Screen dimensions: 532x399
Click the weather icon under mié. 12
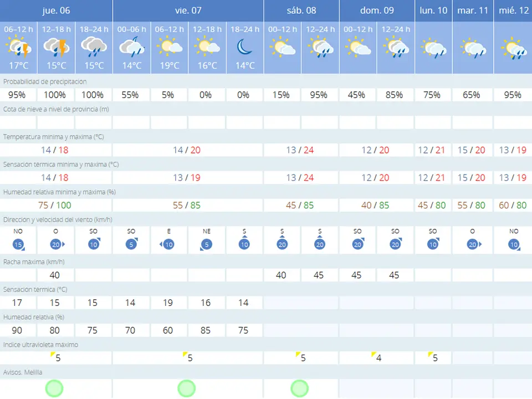click(514, 48)
